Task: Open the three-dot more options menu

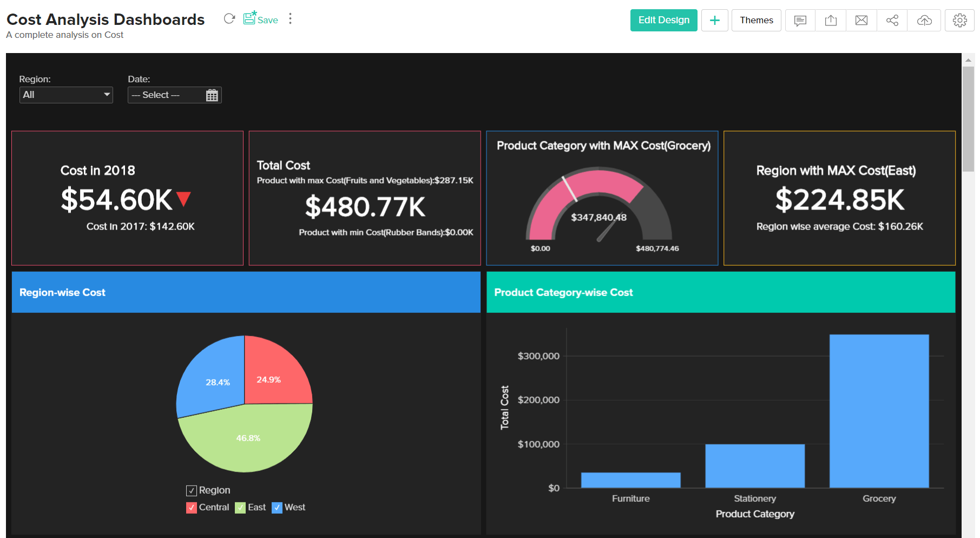Action: (291, 18)
